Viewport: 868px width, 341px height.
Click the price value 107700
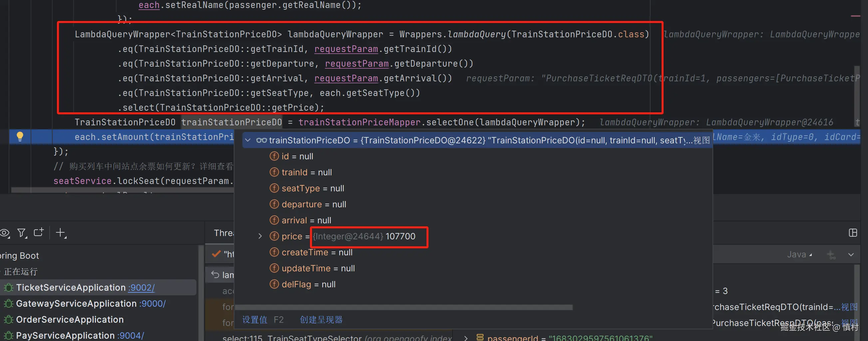point(400,236)
